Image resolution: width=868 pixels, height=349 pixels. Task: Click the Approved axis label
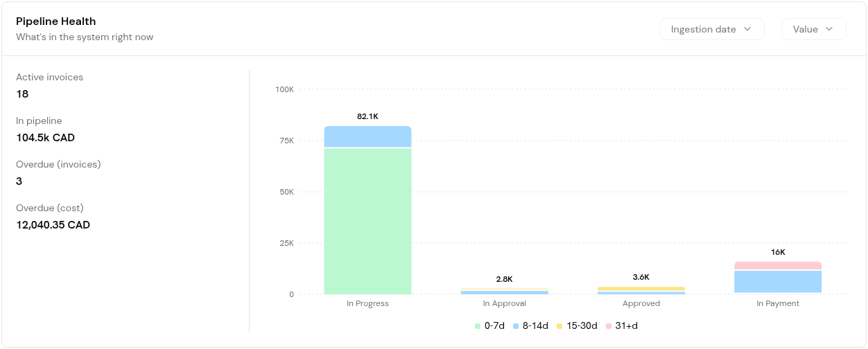click(x=641, y=303)
